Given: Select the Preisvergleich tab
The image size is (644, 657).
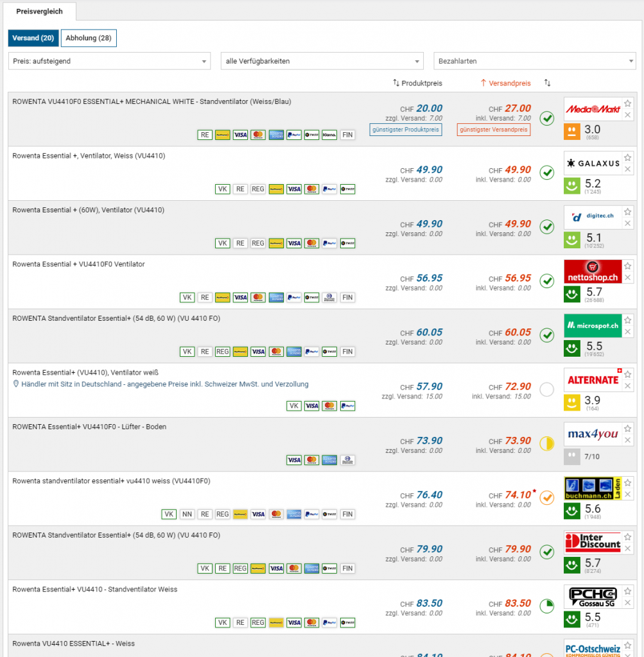Looking at the screenshot, I should point(39,12).
